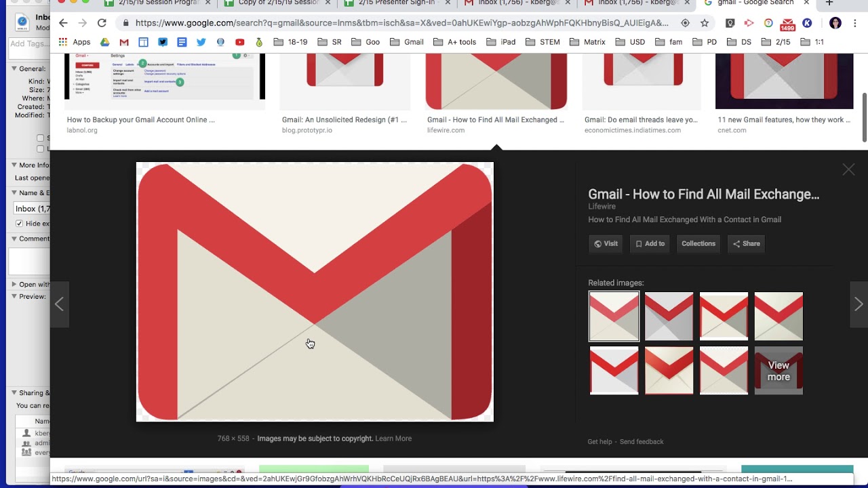Switch to the 2/15 Presenter Sign-In tab
The image size is (868, 488).
pos(397,3)
